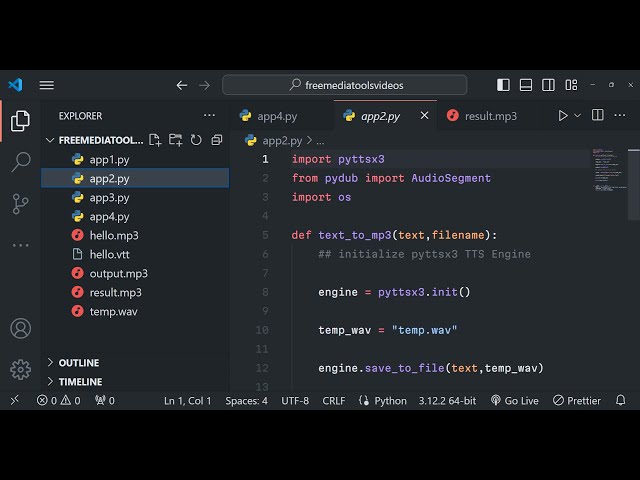Refresh the Explorer file list
Screen dimensions: 640x480
tap(196, 140)
